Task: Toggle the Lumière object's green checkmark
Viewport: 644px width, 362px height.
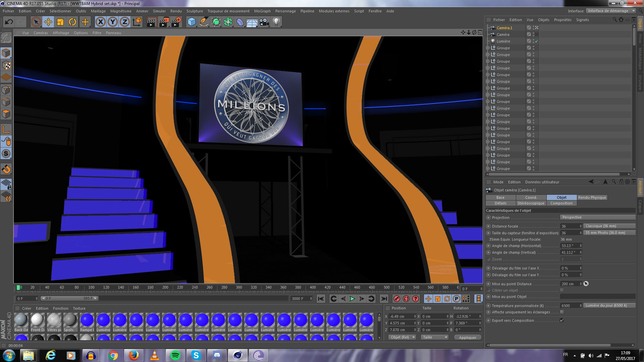Action: 537,41
